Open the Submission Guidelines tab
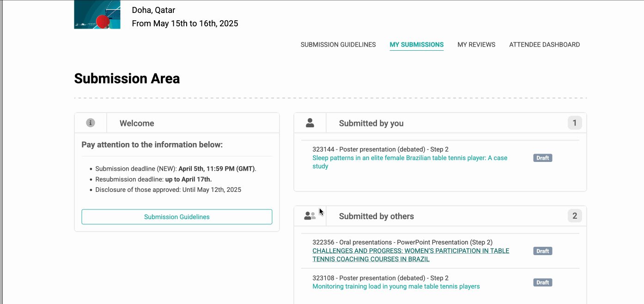Image resolution: width=644 pixels, height=304 pixels. (338, 45)
